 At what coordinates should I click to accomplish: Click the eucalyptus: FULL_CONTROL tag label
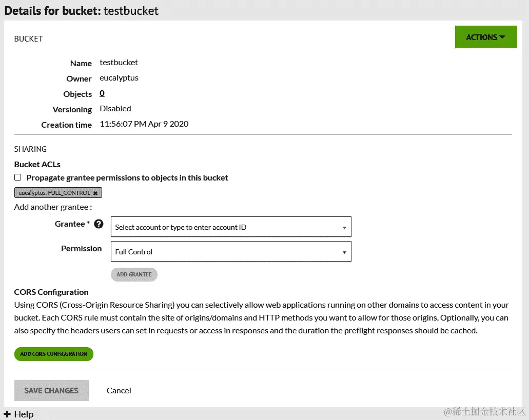(54, 193)
